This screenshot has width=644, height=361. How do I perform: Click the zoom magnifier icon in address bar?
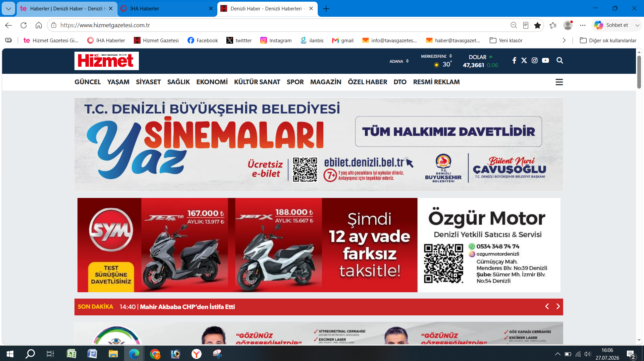pyautogui.click(x=514, y=25)
